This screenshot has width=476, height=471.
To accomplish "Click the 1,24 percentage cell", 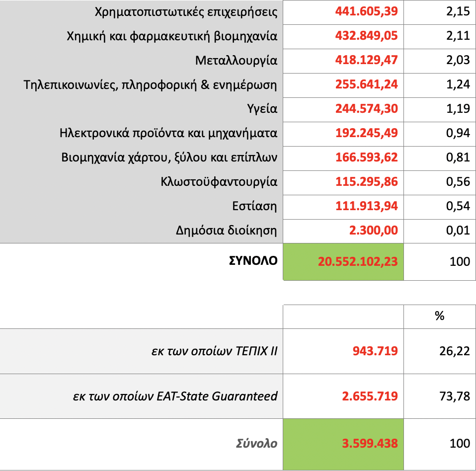I will 458,84.
